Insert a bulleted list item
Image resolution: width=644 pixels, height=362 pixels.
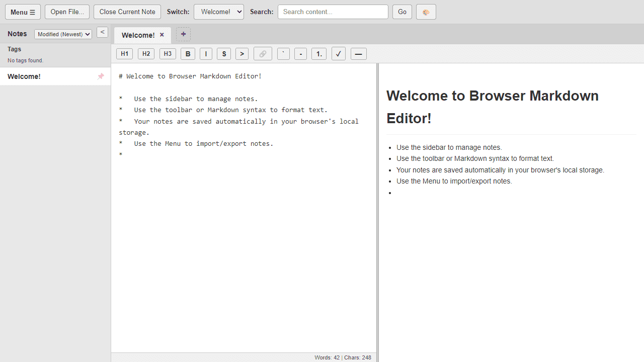click(x=300, y=54)
